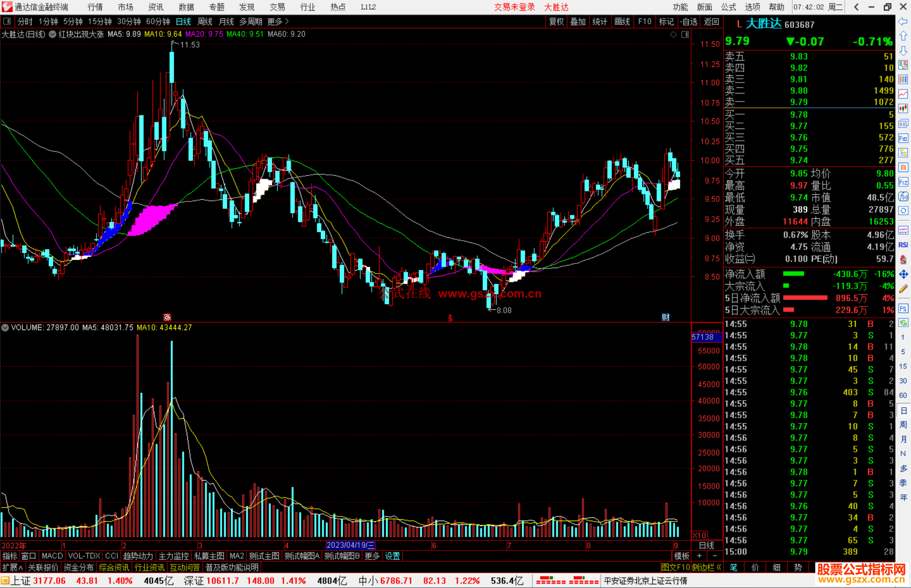This screenshot has width=911, height=588.
Task: Click the back navigation arrow in title bar
Action: coord(856,7)
